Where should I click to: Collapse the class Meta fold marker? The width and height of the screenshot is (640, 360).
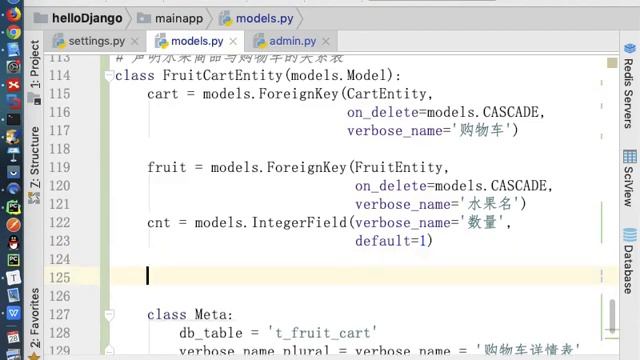tap(109, 315)
